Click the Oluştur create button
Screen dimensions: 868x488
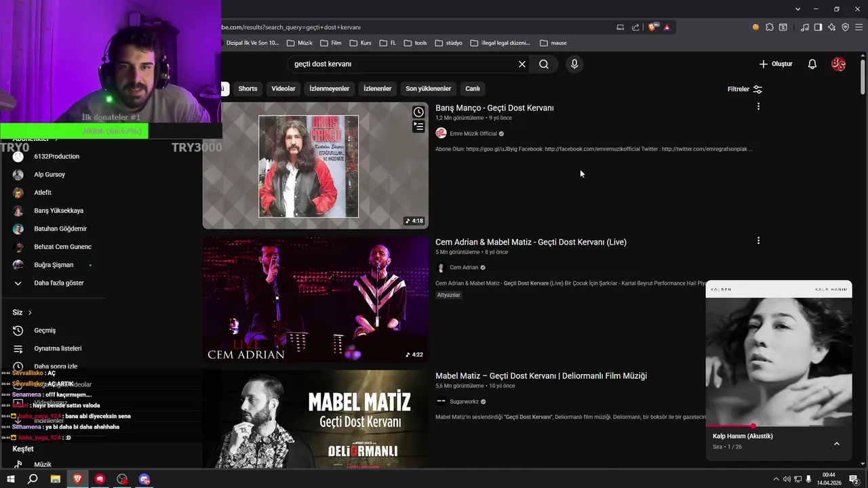[x=776, y=64]
